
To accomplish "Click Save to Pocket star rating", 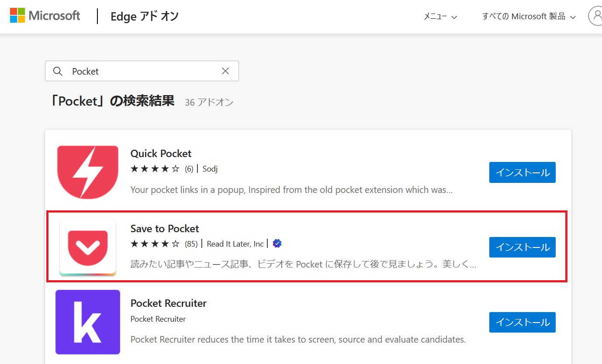I will [x=155, y=244].
